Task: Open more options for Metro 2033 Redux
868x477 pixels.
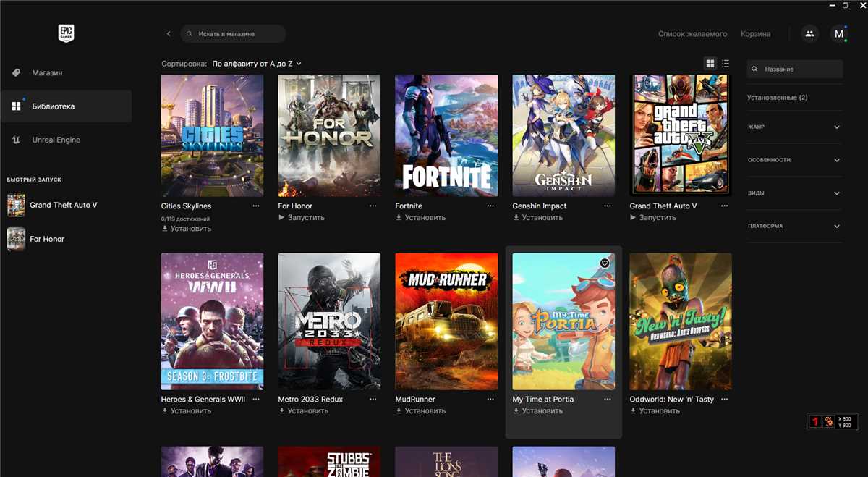Action: point(373,400)
